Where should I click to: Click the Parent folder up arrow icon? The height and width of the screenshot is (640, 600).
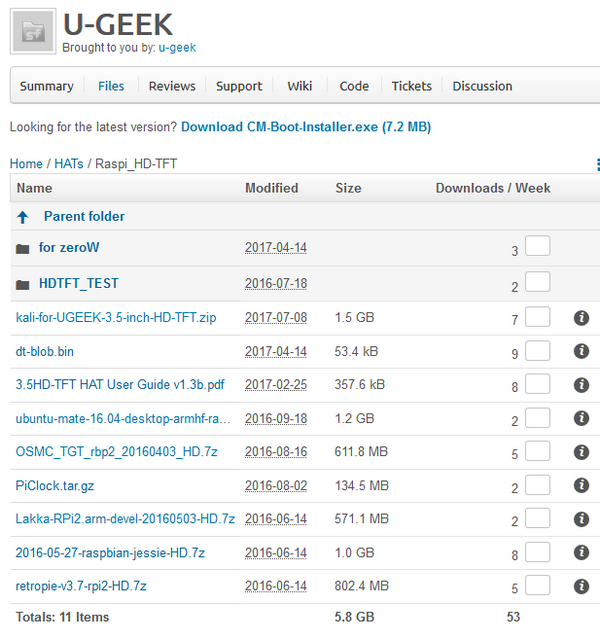pos(23,217)
